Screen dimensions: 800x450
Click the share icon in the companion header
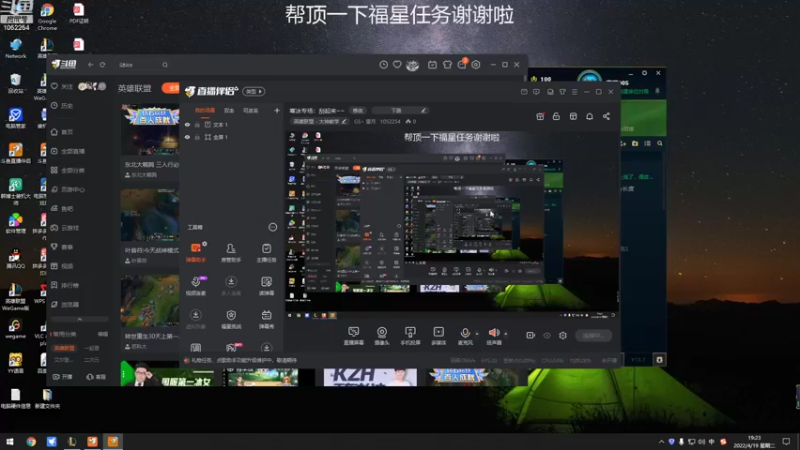pyautogui.click(x=606, y=116)
